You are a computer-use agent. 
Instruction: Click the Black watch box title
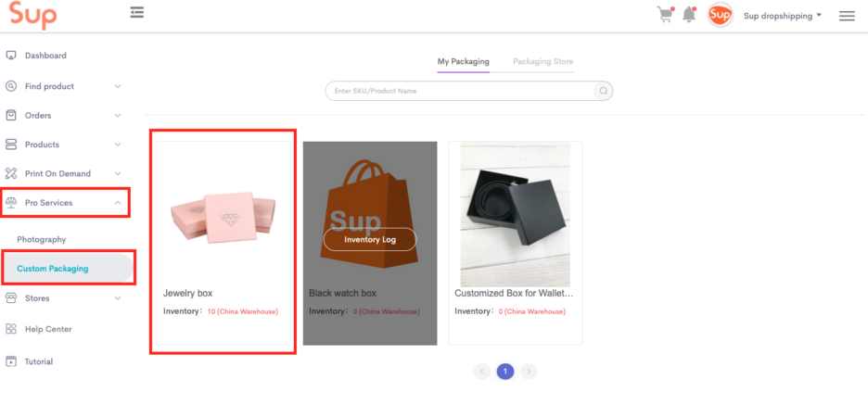coord(343,294)
